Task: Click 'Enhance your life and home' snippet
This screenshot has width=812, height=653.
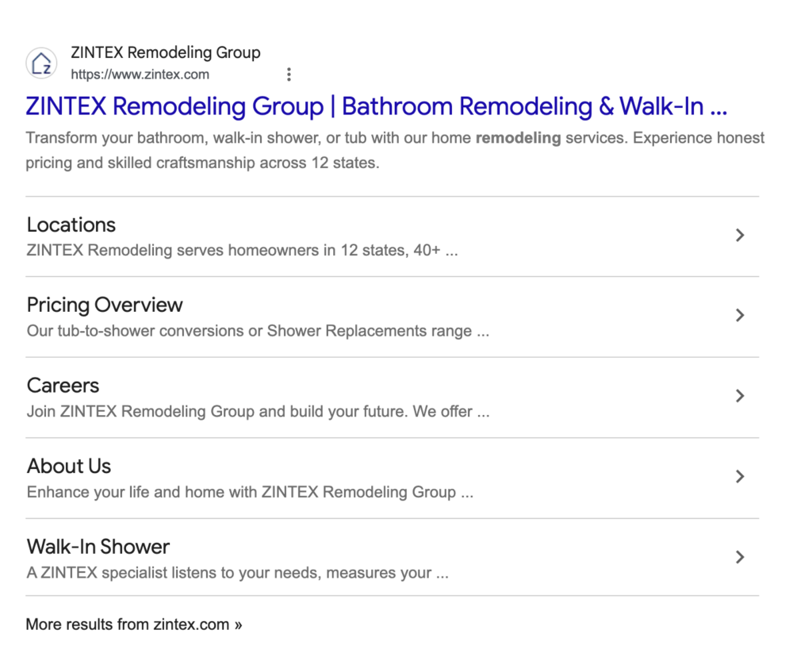Action: pyautogui.click(x=250, y=492)
